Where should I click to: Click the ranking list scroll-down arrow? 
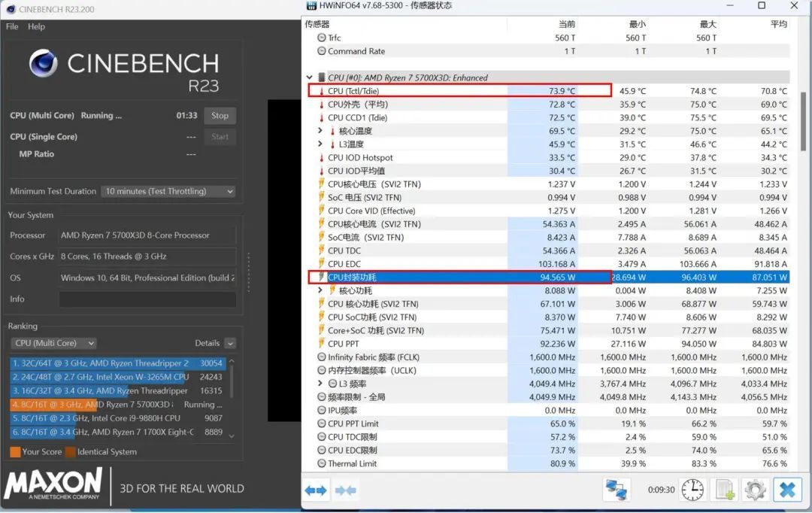[232, 434]
